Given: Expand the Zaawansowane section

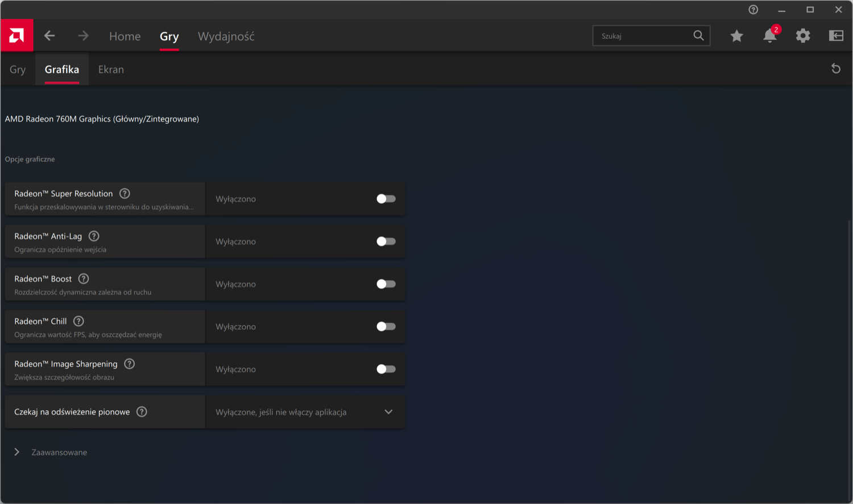Looking at the screenshot, I should point(50,452).
